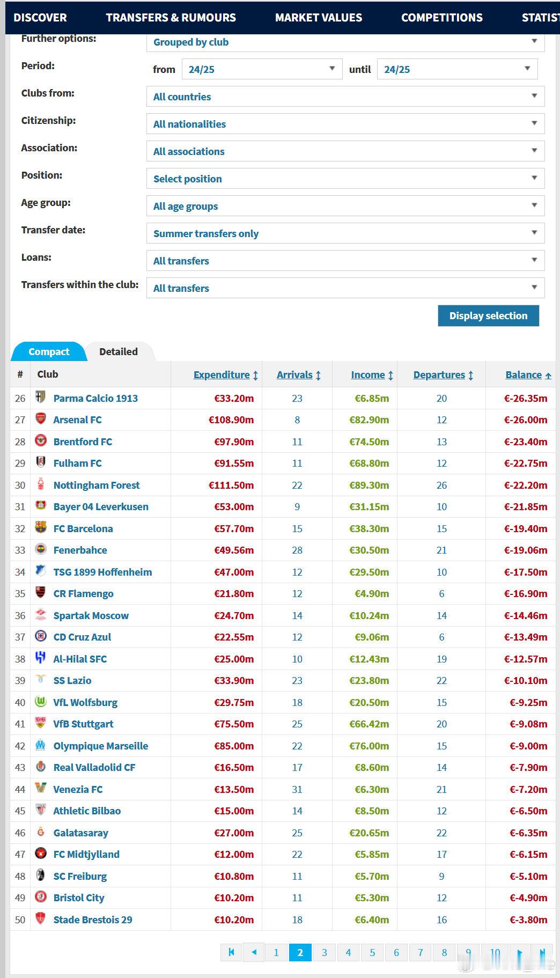Click the Fenerbahce club crest
Image resolution: width=560 pixels, height=978 pixels.
[x=40, y=549]
